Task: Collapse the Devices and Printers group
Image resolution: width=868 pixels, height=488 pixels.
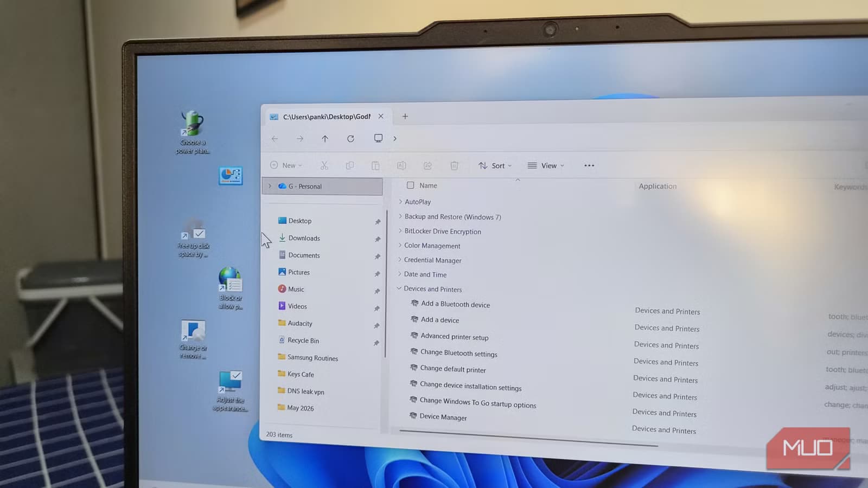Action: 399,288
